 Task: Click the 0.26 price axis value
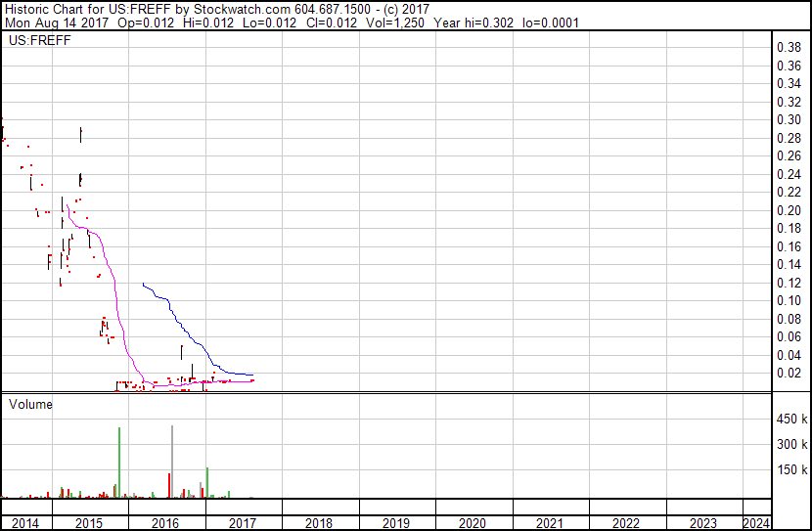(789, 155)
